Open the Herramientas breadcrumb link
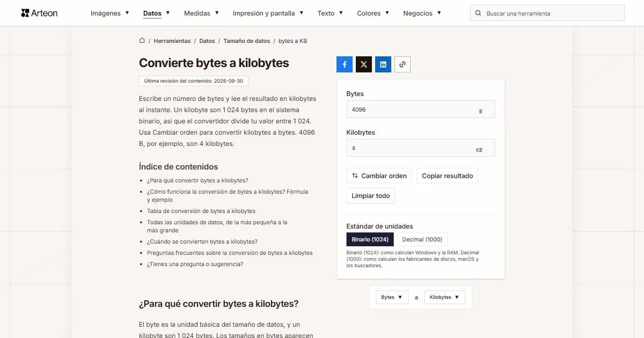 (172, 41)
